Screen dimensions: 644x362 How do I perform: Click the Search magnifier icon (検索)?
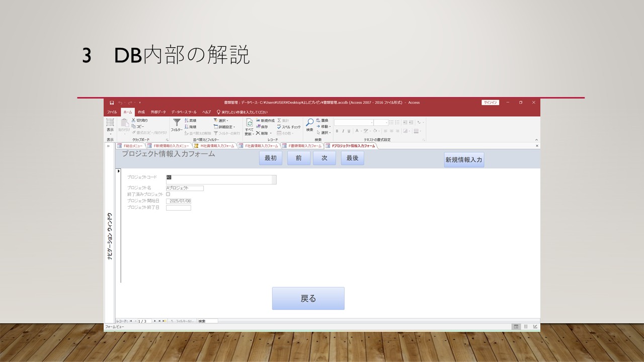point(310,123)
